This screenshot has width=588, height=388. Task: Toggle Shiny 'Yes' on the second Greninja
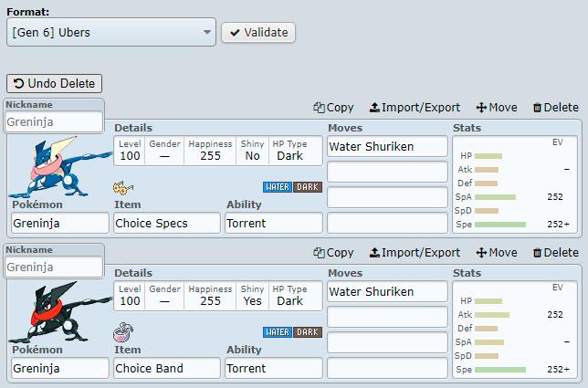252,296
